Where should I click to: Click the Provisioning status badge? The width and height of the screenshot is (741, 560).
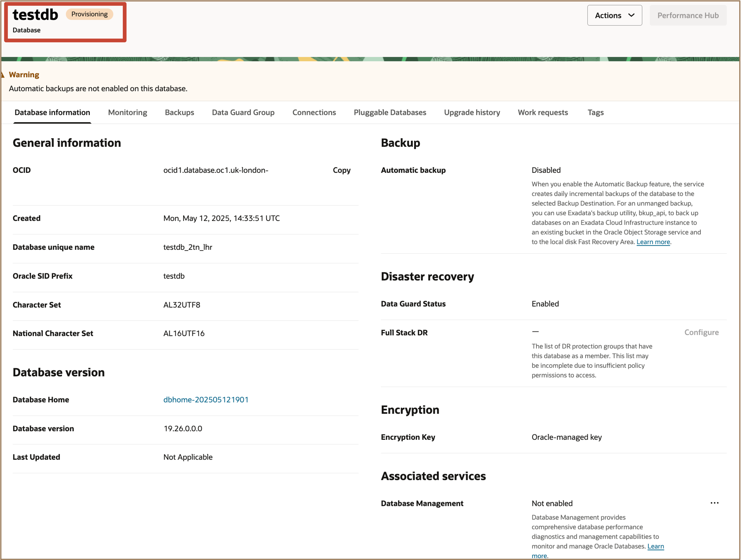[89, 14]
